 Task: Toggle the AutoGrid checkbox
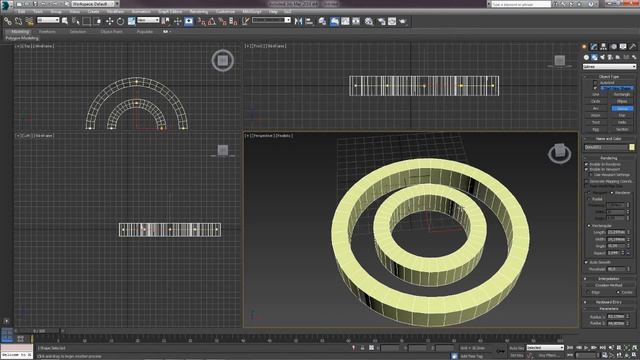[595, 82]
